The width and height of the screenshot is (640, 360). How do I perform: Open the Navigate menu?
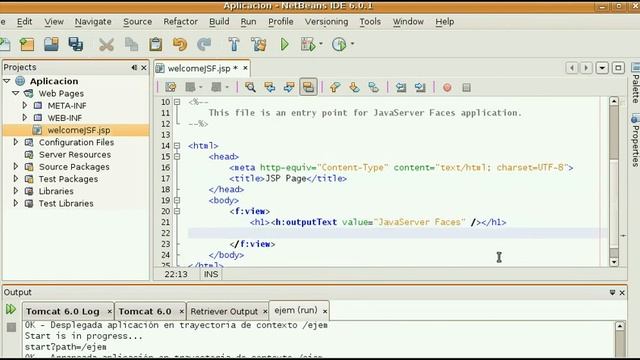point(93,22)
